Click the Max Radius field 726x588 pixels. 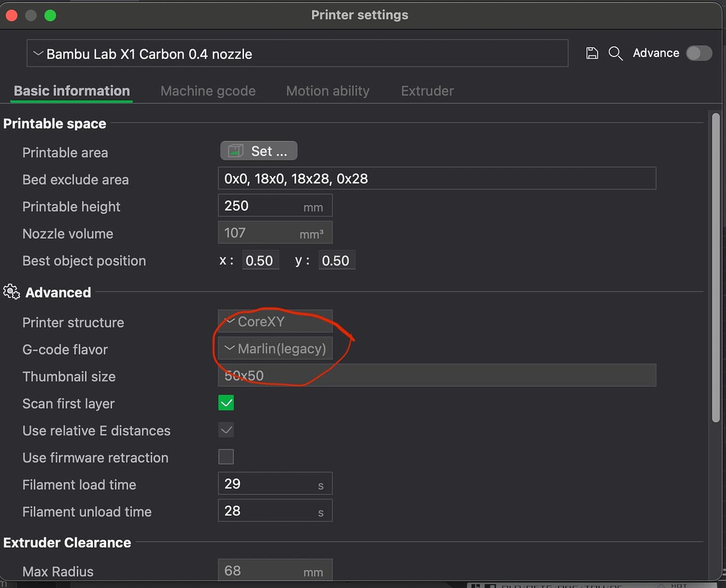tap(275, 570)
